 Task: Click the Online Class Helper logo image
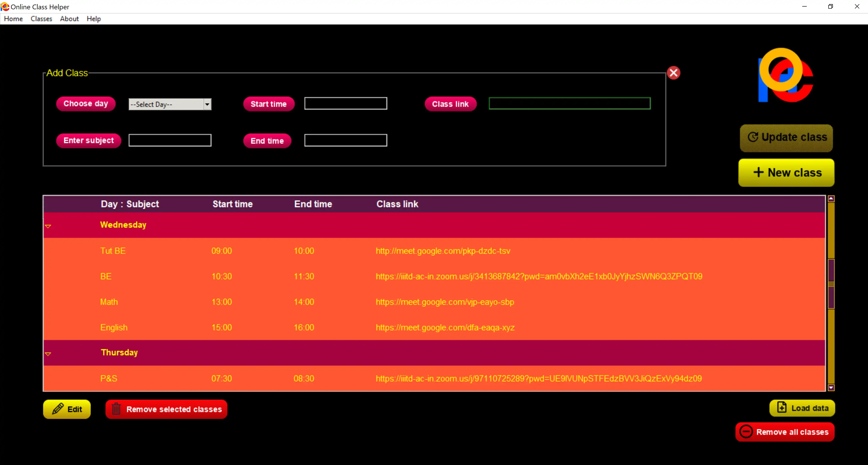(x=785, y=75)
